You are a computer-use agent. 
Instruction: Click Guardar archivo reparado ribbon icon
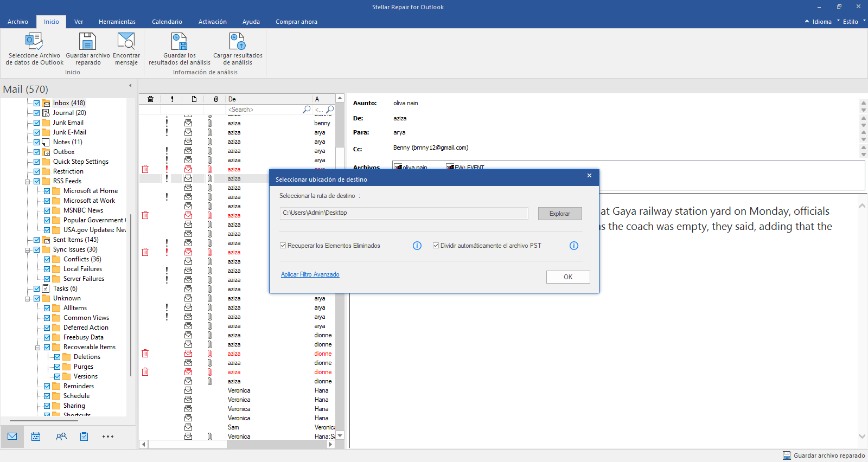87,41
